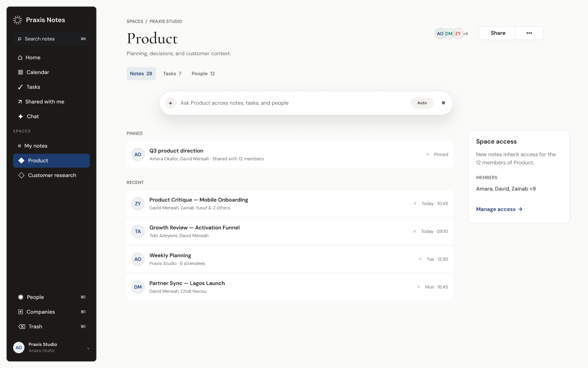
Task: Click the Companies square icon
Action: pos(20,312)
